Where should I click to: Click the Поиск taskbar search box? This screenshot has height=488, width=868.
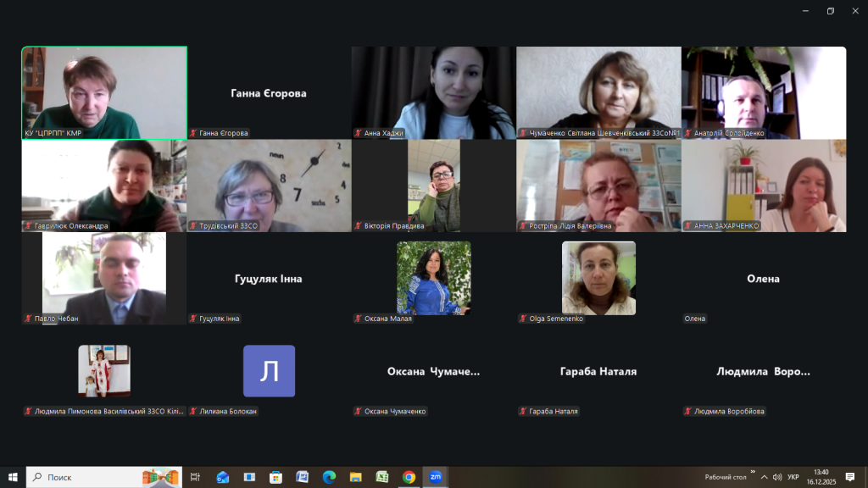103,477
